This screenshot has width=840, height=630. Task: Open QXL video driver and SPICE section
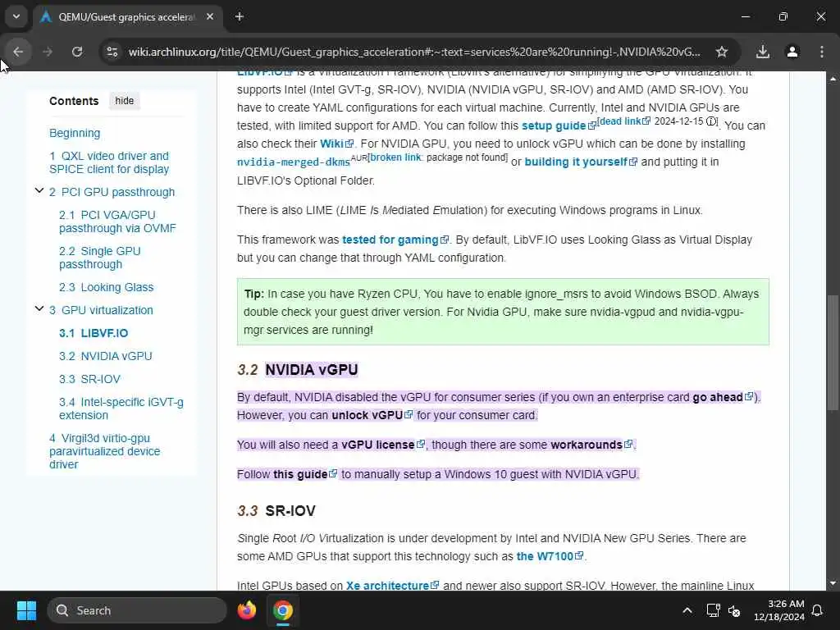[x=109, y=162]
